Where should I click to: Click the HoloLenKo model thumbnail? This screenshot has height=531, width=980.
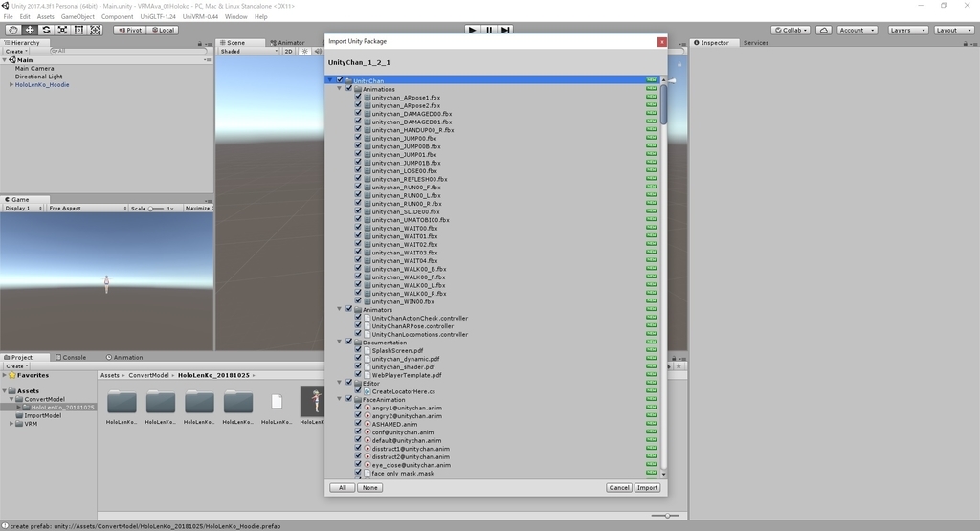pos(313,401)
